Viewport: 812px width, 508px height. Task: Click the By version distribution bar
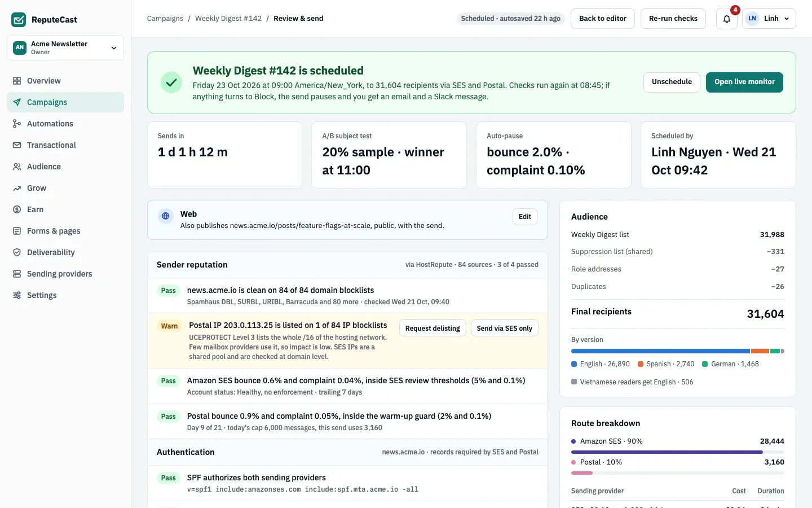[x=678, y=351]
